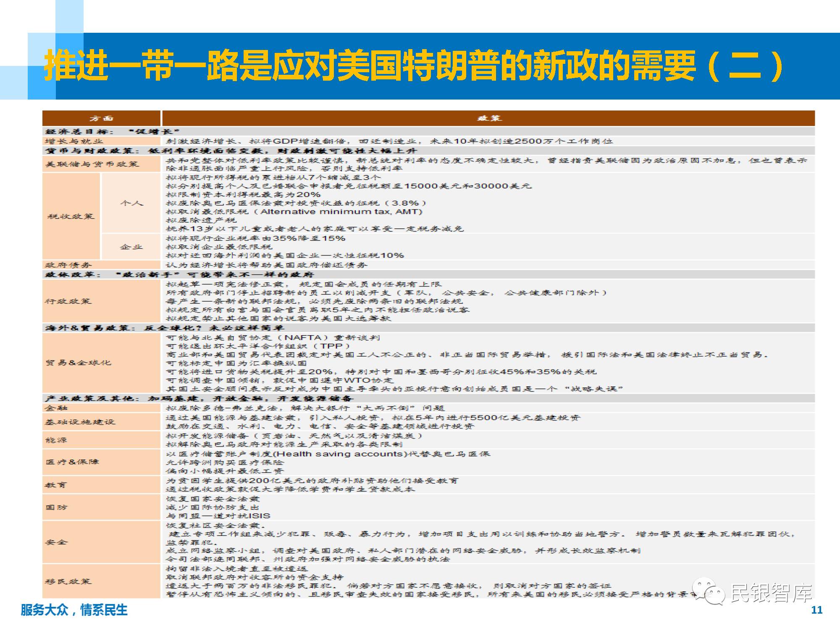Image resolution: width=840 pixels, height=630 pixels.
Task: Click the slide title about 一带一路
Action: 414,66
